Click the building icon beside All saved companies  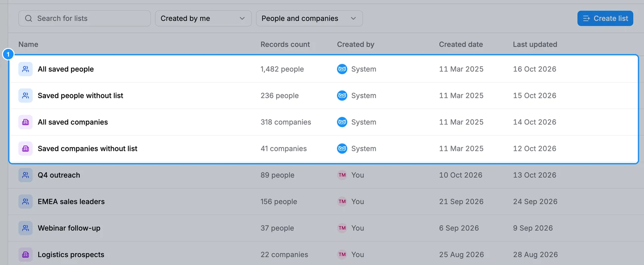(25, 122)
